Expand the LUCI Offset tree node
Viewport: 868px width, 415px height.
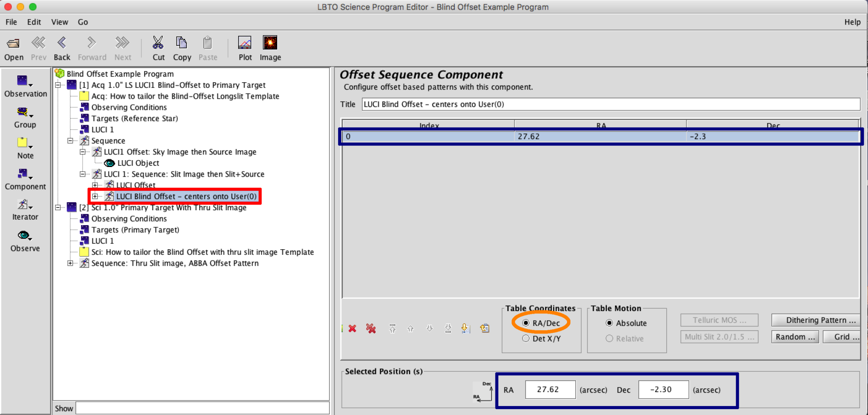(x=95, y=185)
